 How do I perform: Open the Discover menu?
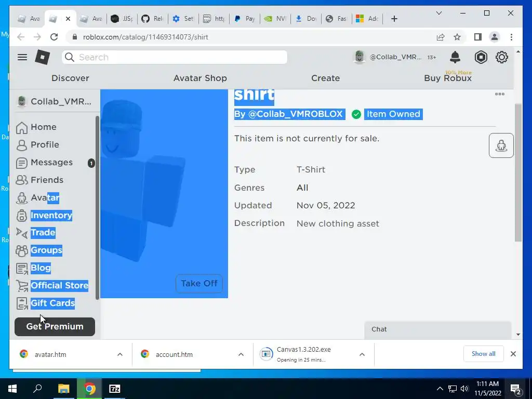pos(70,78)
